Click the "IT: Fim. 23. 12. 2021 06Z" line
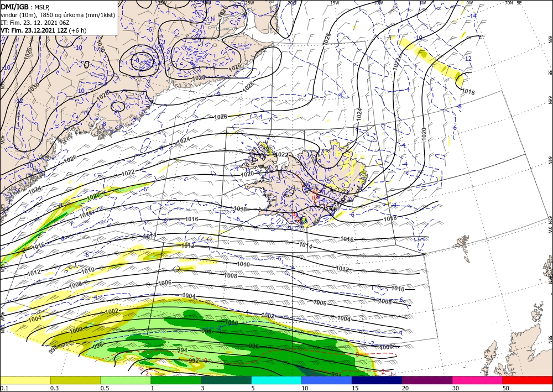This screenshot has width=553, height=392. (x=35, y=23)
